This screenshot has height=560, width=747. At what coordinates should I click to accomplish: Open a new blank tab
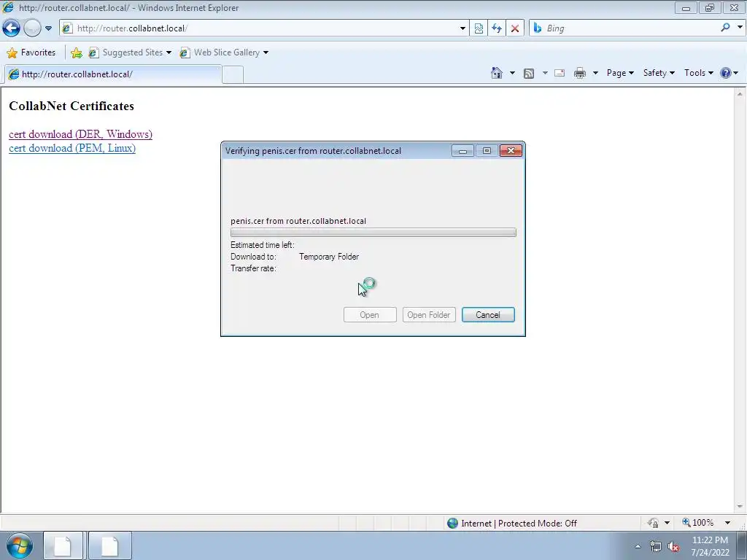(233, 75)
